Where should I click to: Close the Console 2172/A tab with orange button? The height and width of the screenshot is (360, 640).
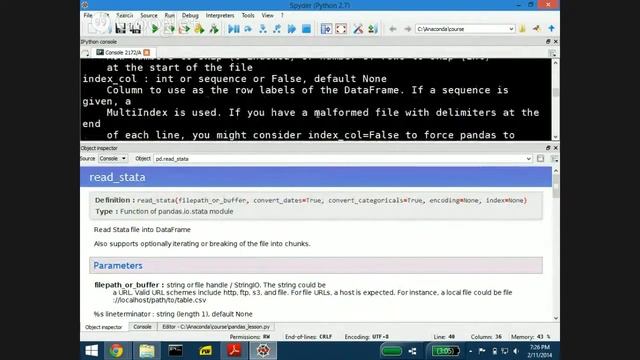tap(147, 52)
